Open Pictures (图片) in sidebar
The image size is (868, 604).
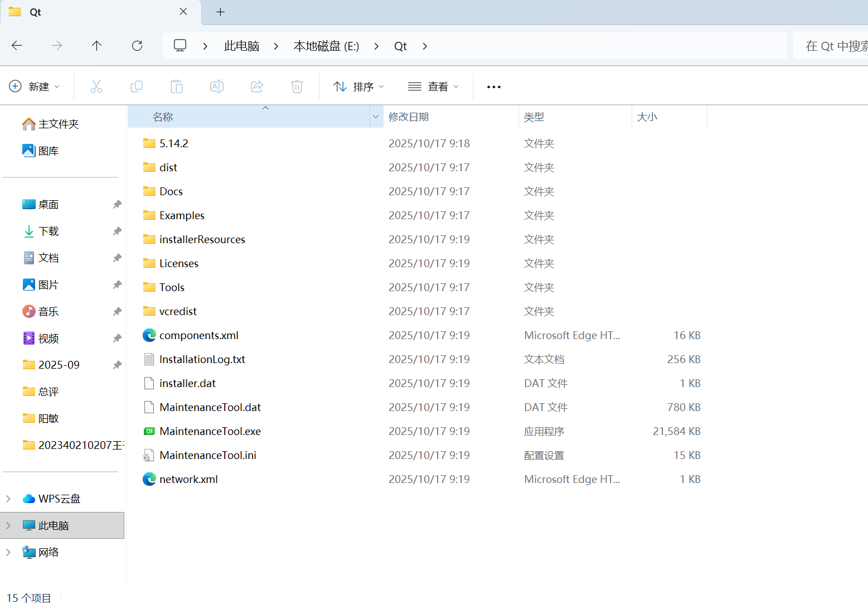41,284
